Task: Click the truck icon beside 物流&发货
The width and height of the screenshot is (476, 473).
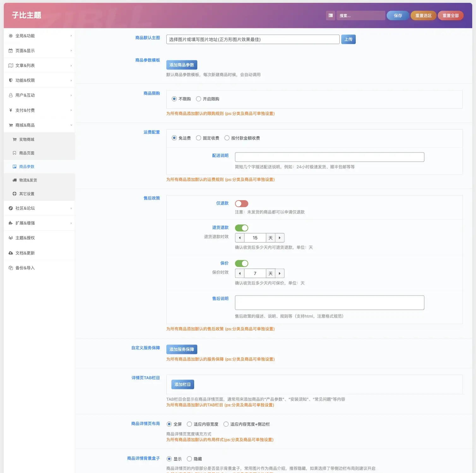Action: (x=15, y=180)
